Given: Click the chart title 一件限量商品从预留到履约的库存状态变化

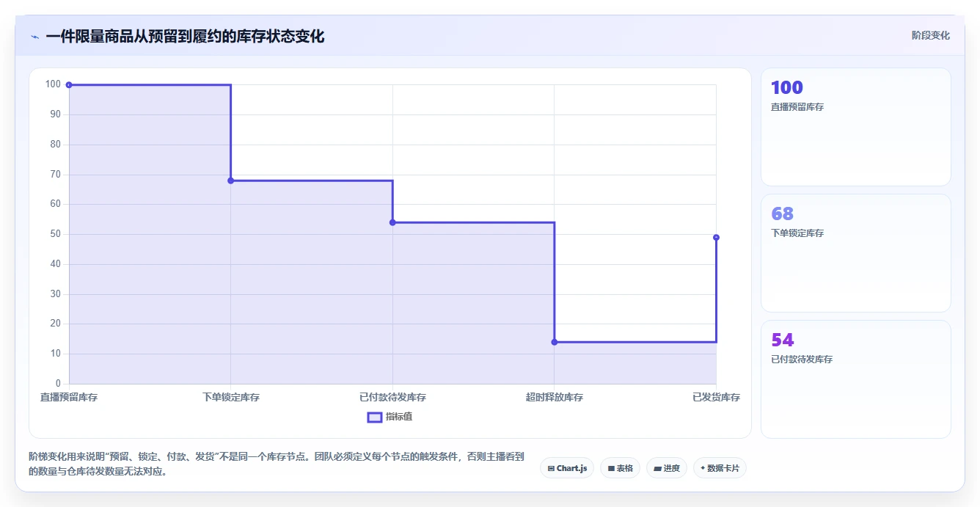Looking at the screenshot, I should pos(185,37).
